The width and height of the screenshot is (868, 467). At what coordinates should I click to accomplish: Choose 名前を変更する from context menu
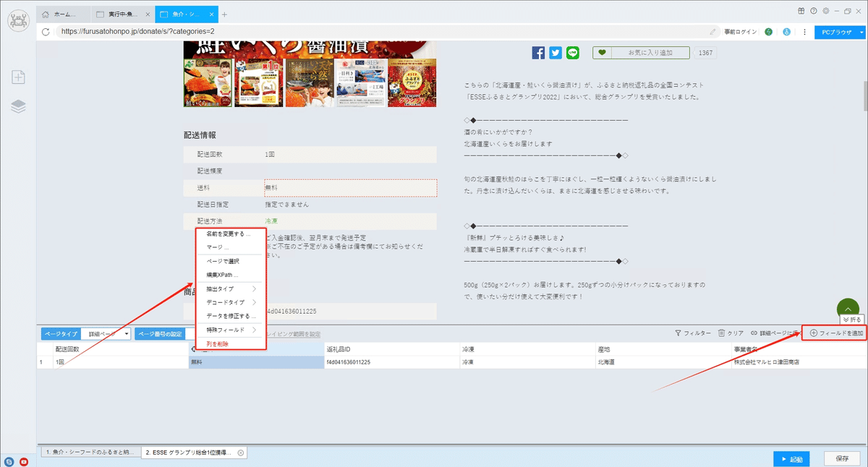click(x=231, y=234)
